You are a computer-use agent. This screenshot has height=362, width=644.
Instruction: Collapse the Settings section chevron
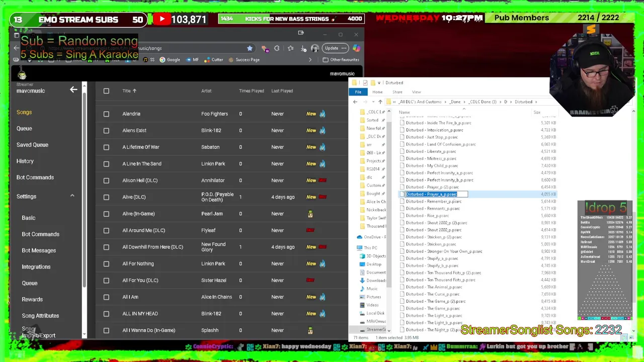coord(72,196)
